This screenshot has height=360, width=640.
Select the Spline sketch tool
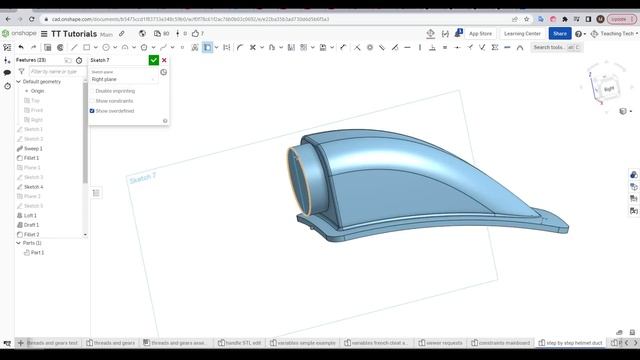click(x=163, y=47)
